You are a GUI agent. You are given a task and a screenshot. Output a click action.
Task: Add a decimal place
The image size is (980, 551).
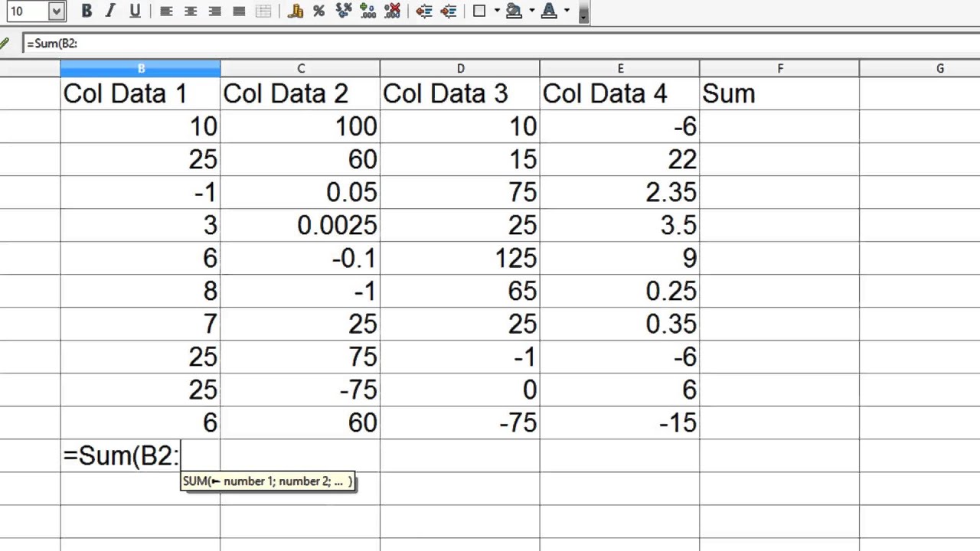coord(368,11)
